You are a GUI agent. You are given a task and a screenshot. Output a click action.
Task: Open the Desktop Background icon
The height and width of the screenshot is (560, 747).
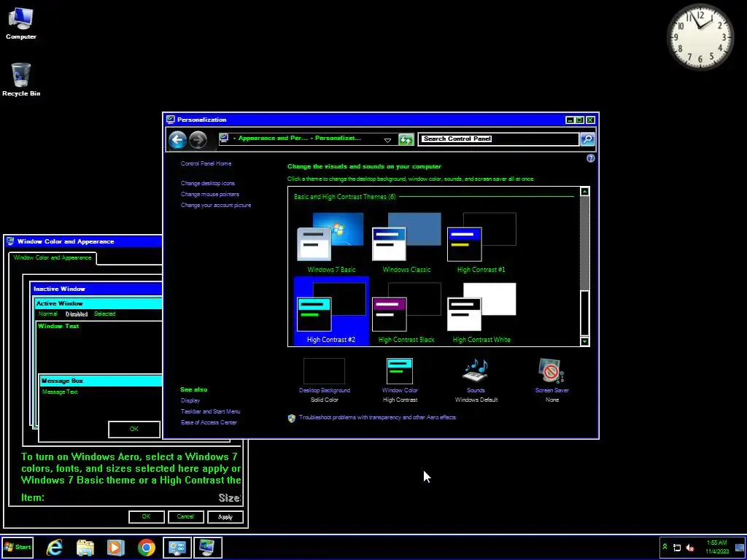pyautogui.click(x=324, y=371)
